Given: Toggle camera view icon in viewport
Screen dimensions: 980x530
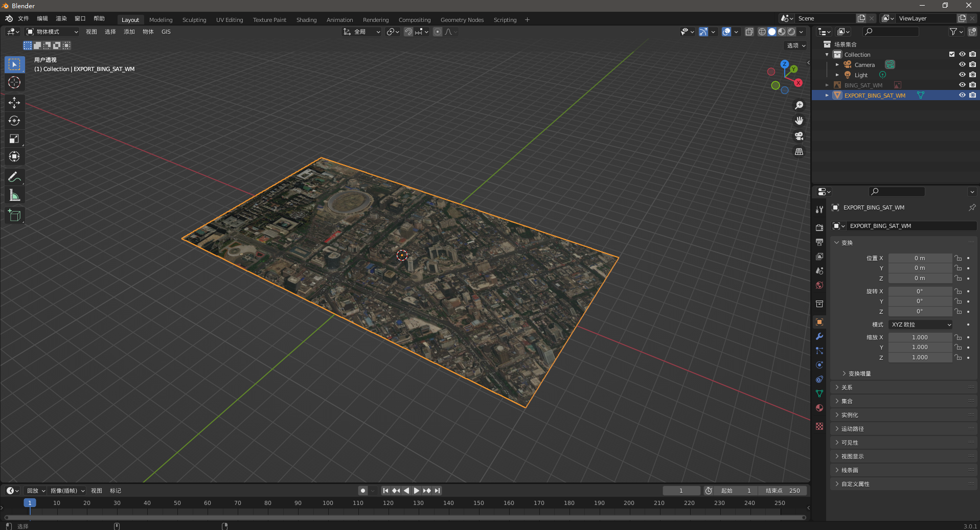Looking at the screenshot, I should [799, 136].
